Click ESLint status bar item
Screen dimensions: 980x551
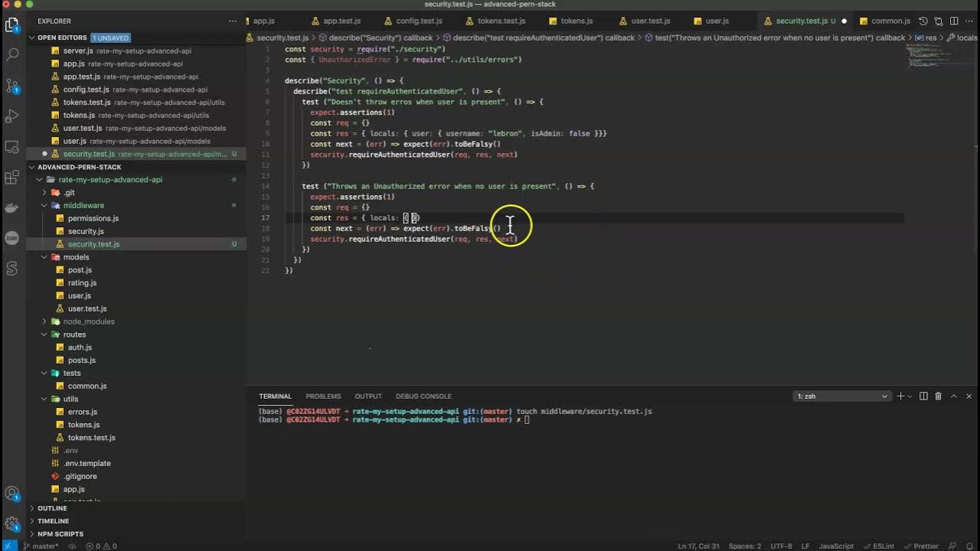click(x=878, y=546)
